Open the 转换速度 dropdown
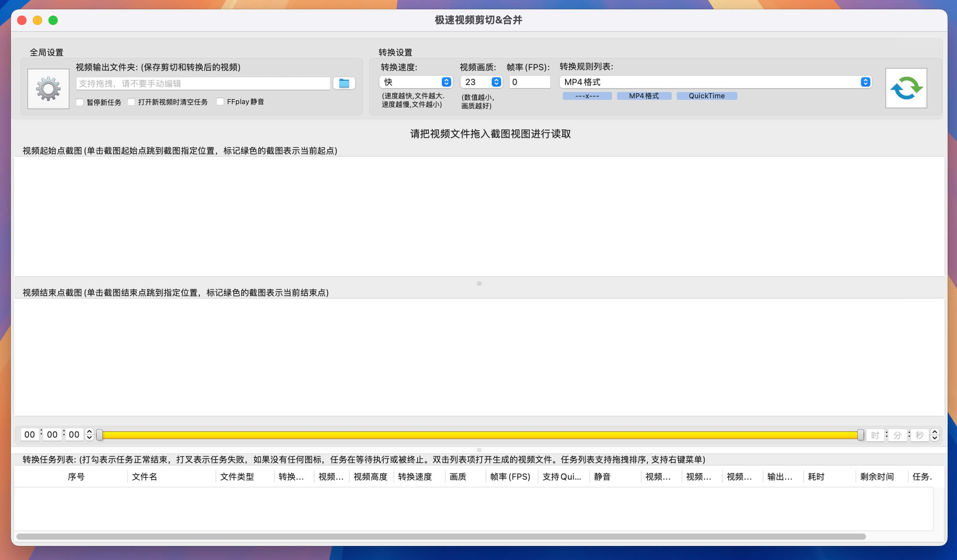957x560 pixels. click(x=415, y=82)
